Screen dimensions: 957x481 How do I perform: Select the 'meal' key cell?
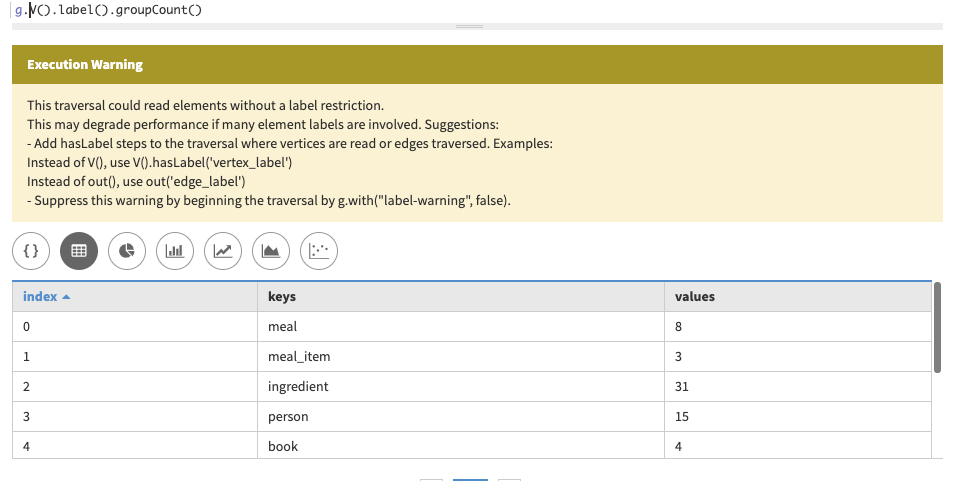tap(283, 326)
